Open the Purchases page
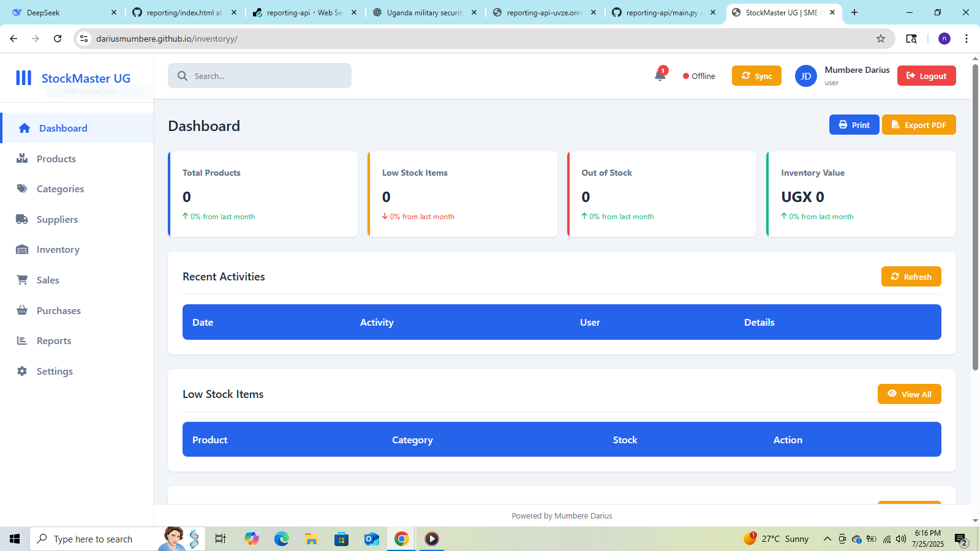This screenshot has height=551, width=980. pos(77,310)
